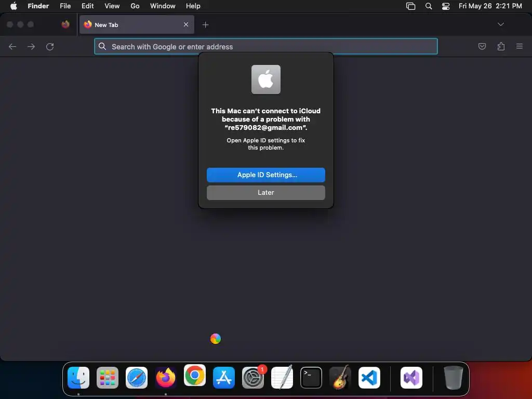532x399 pixels.
Task: Open the Finder menu
Action: tap(38, 6)
